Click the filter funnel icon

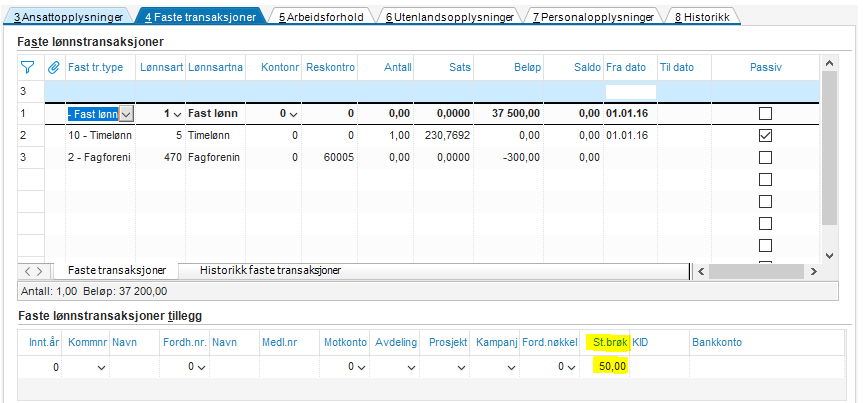tap(27, 68)
